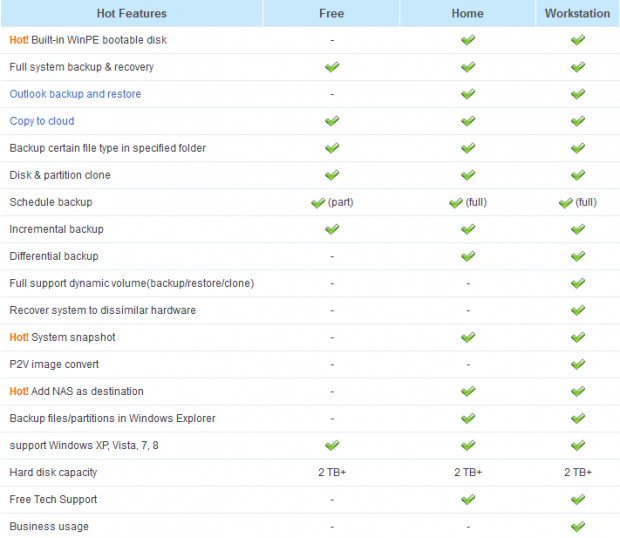Click Workstation checkmark for Business usage
The image size is (620, 538).
pyautogui.click(x=578, y=526)
